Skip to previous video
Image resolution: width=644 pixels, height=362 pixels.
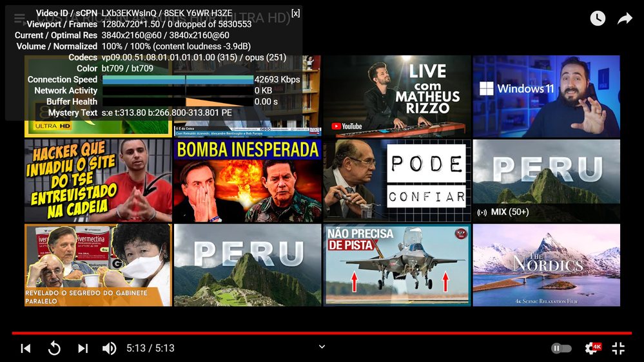[26, 348]
